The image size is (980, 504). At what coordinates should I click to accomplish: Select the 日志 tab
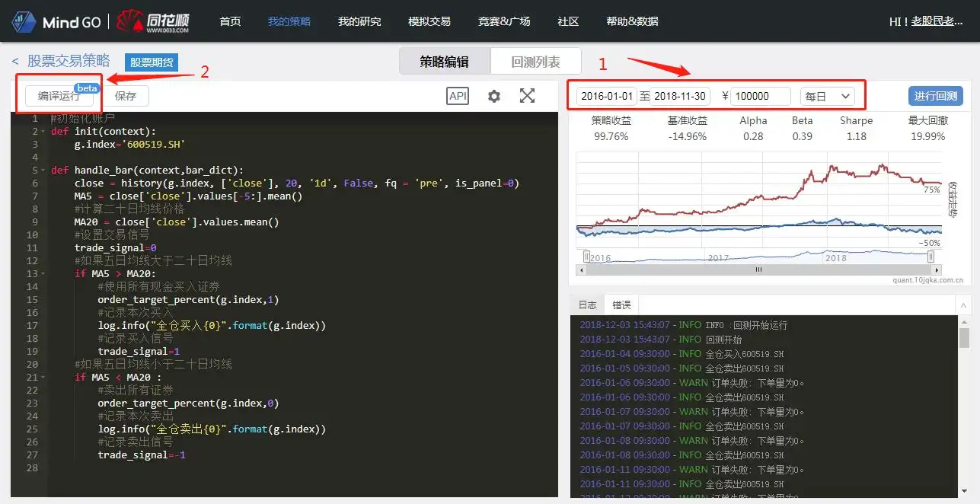pos(588,304)
